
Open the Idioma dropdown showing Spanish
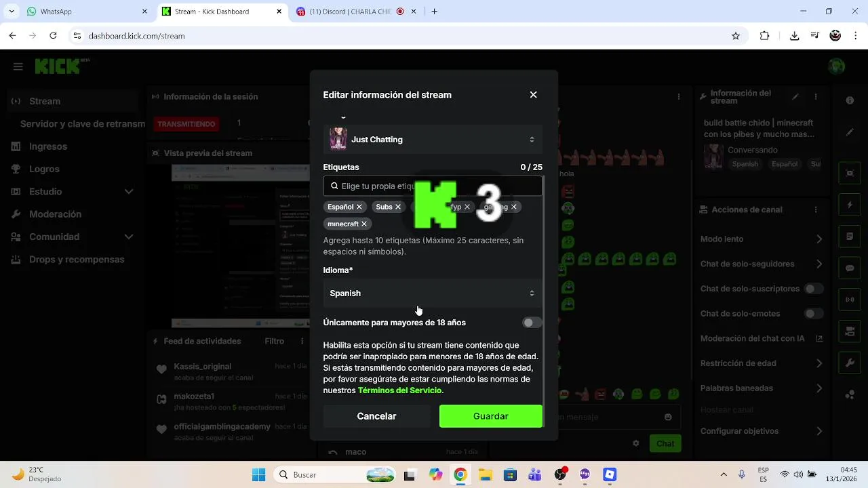tap(433, 293)
